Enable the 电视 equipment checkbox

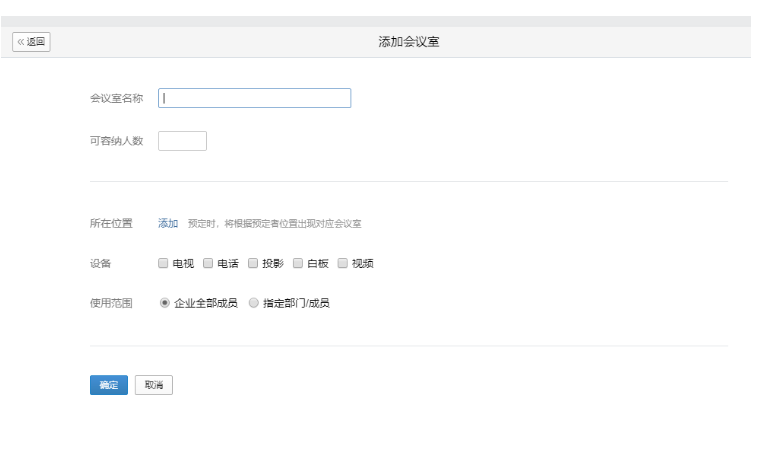(x=163, y=263)
